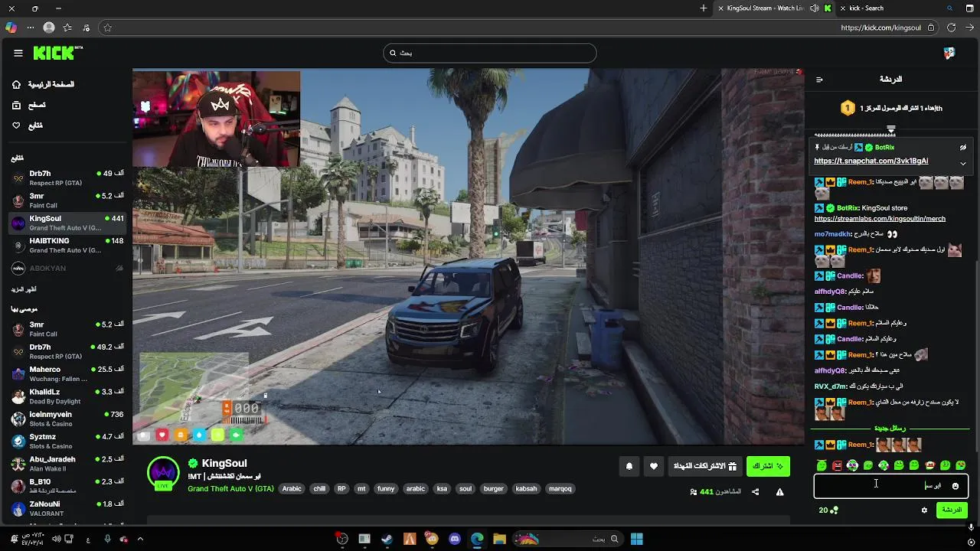Screen dimensions: 980x551
Task: Select offline ABOKYAN channel
Action: [67, 269]
